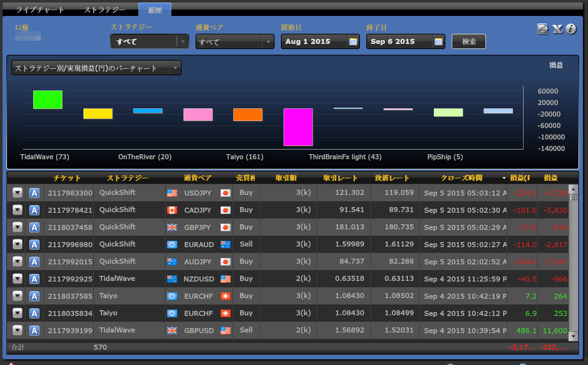Open the ライブチャート tab
This screenshot has height=365, width=588.
pos(39,10)
